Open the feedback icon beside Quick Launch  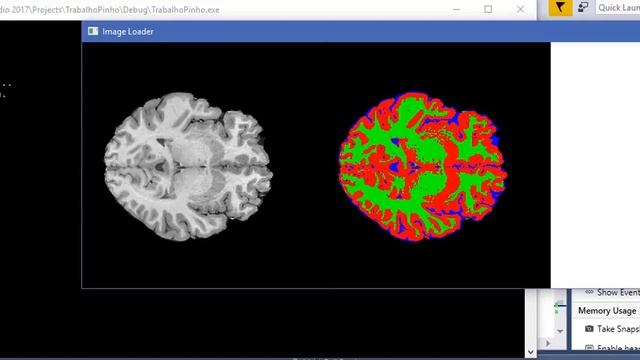583,7
